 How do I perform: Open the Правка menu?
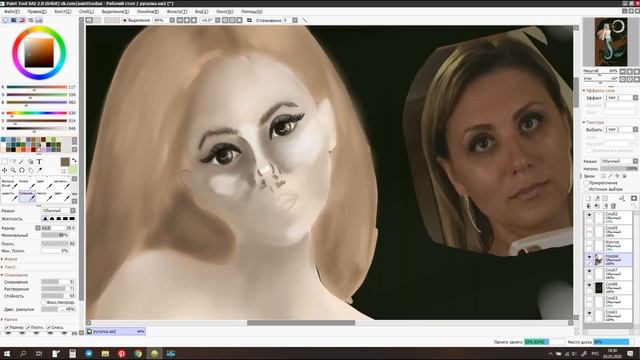click(x=37, y=11)
